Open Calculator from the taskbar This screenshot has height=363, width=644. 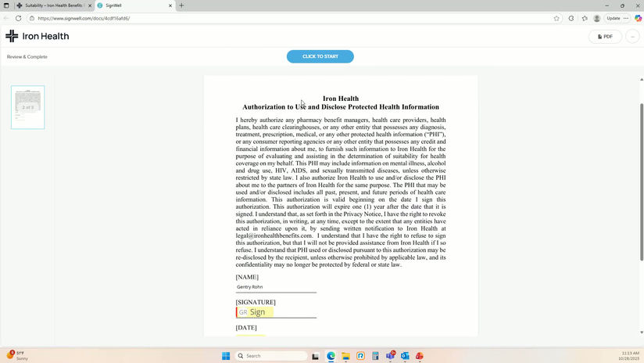[x=375, y=356]
